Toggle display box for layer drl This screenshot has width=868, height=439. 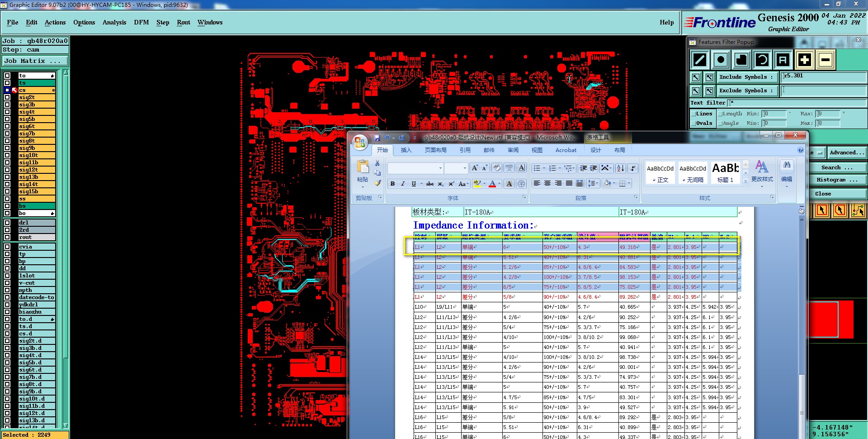[7, 223]
